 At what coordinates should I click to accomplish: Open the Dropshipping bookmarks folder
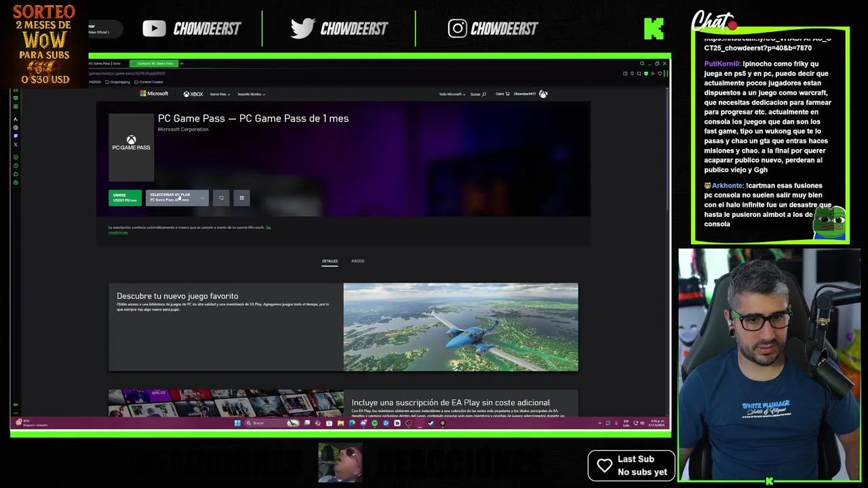tap(118, 82)
